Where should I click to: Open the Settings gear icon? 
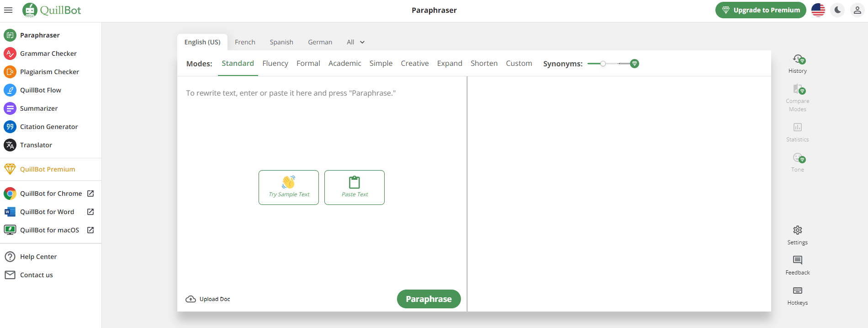click(x=798, y=230)
